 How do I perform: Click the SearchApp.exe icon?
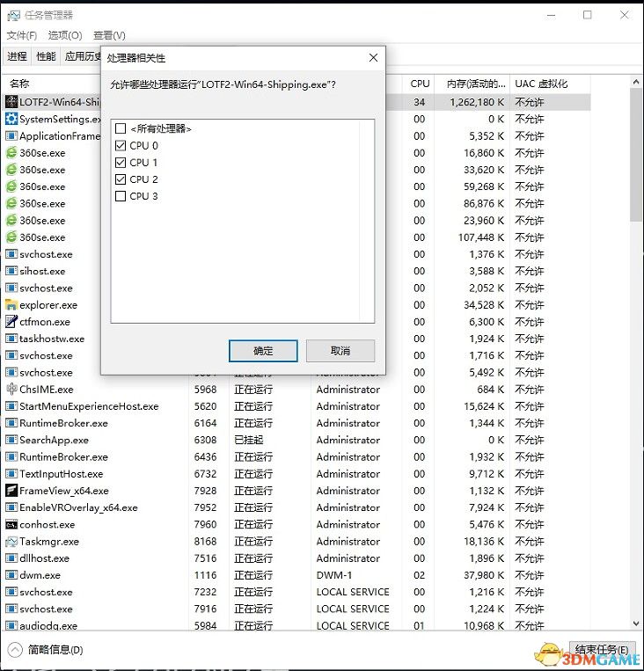(11, 440)
